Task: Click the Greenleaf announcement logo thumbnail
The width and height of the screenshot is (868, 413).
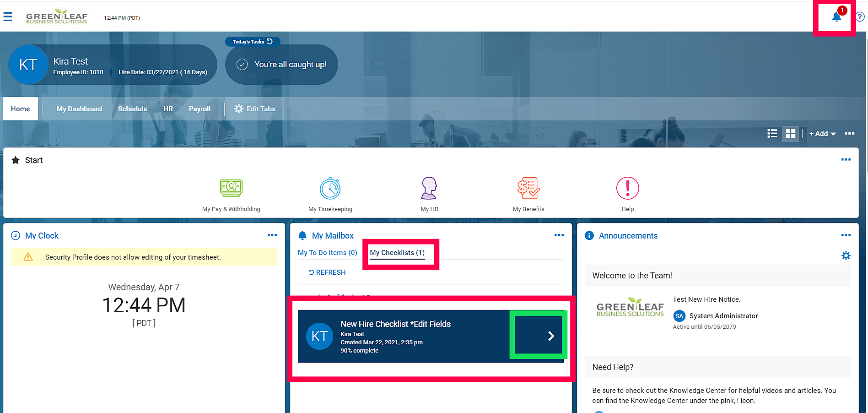Action: point(630,307)
